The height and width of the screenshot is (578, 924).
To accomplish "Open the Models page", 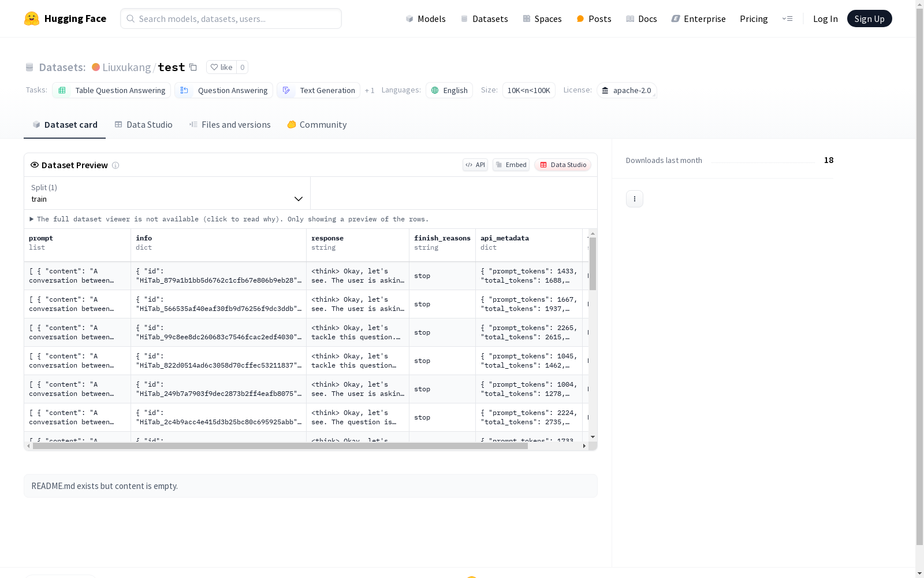I will pyautogui.click(x=426, y=18).
